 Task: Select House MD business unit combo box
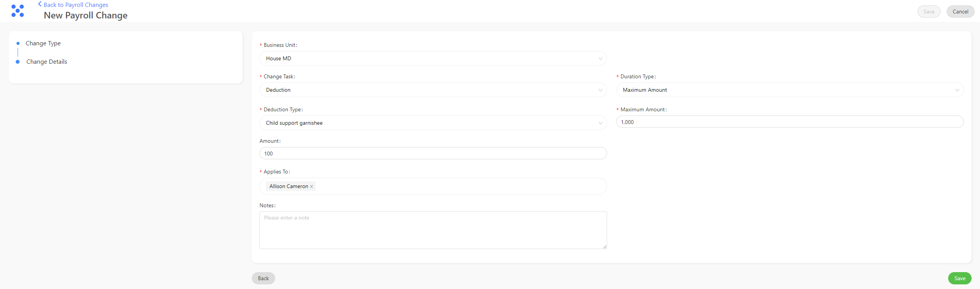pyautogui.click(x=433, y=58)
